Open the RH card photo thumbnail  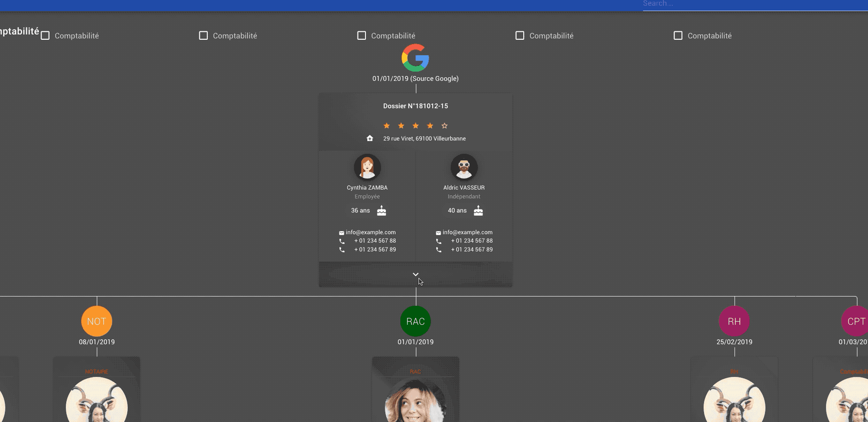tap(735, 400)
